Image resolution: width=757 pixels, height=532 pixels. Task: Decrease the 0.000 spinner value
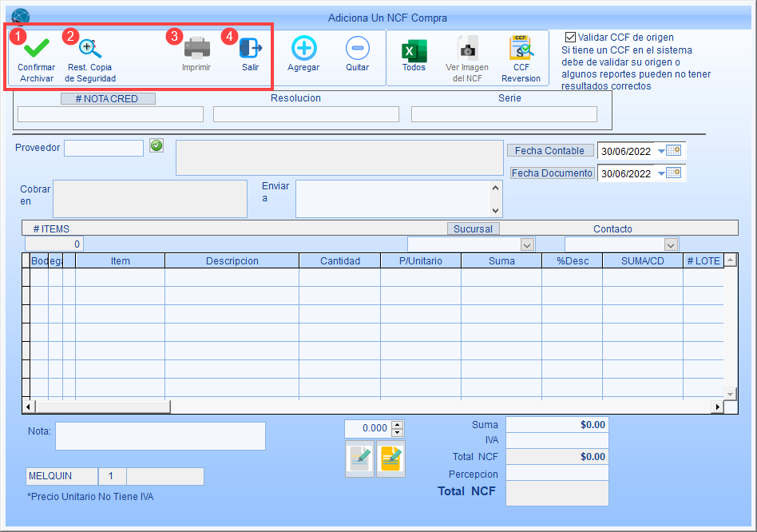click(398, 433)
